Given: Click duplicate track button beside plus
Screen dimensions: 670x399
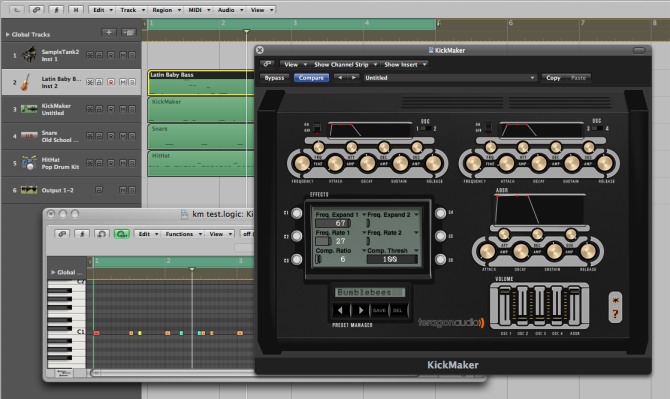Looking at the screenshot, I should coord(129,32).
